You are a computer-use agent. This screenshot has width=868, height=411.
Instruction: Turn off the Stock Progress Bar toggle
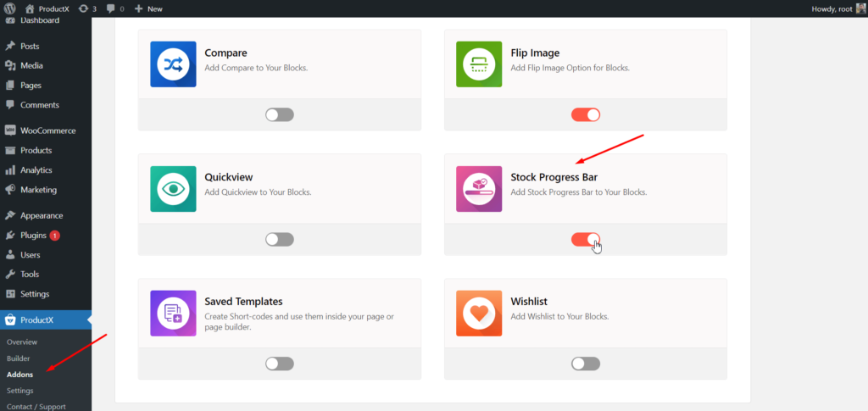coord(586,240)
